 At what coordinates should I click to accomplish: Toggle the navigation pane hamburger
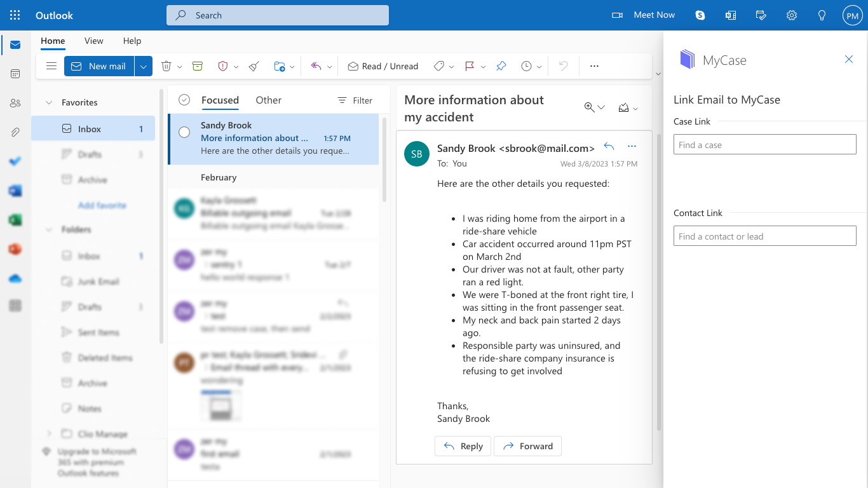[51, 66]
